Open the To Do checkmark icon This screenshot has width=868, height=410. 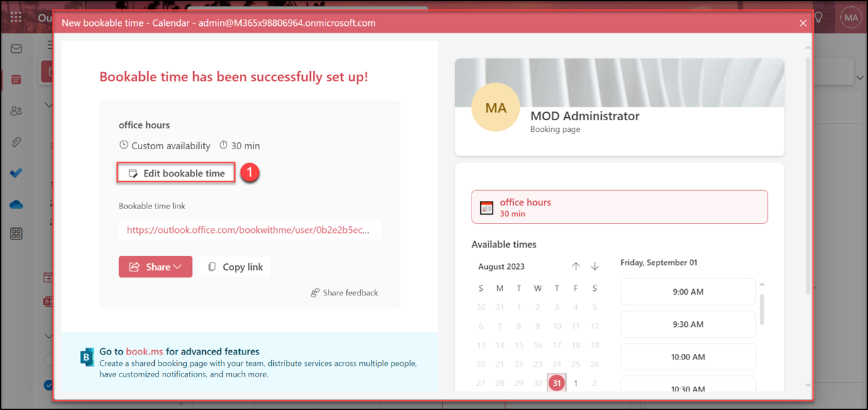(16, 173)
